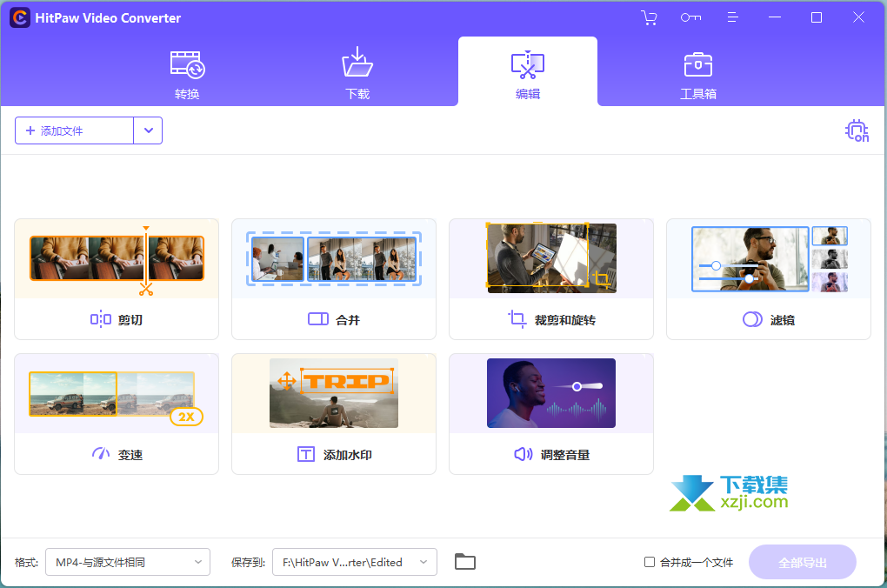Switch to the 下载 tab
887x588 pixels.
coord(357,74)
